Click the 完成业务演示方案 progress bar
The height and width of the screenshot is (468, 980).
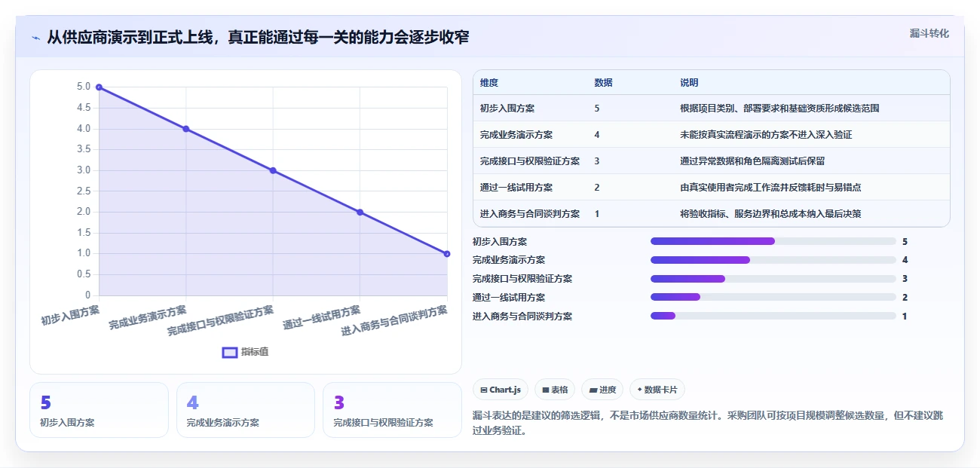pyautogui.click(x=773, y=260)
